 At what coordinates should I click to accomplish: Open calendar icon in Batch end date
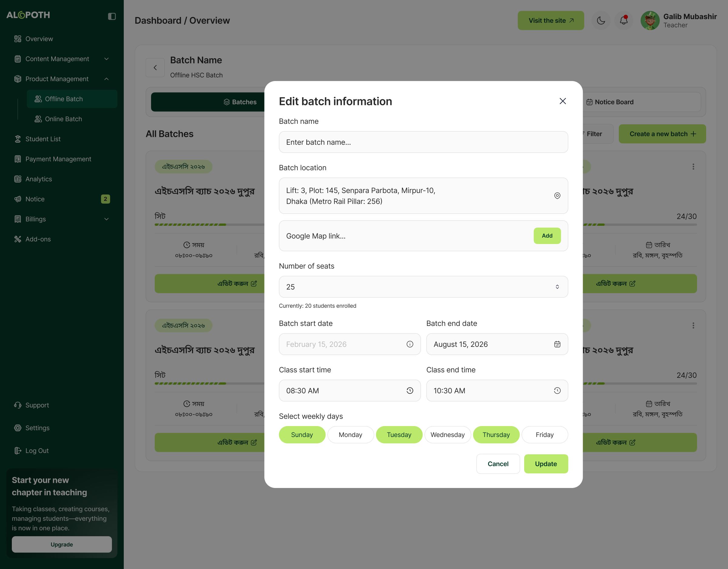click(x=557, y=344)
